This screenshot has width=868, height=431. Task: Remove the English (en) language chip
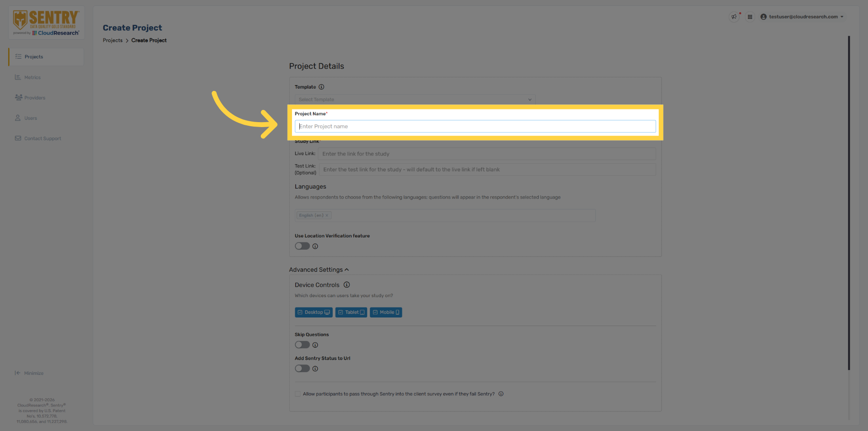click(327, 215)
